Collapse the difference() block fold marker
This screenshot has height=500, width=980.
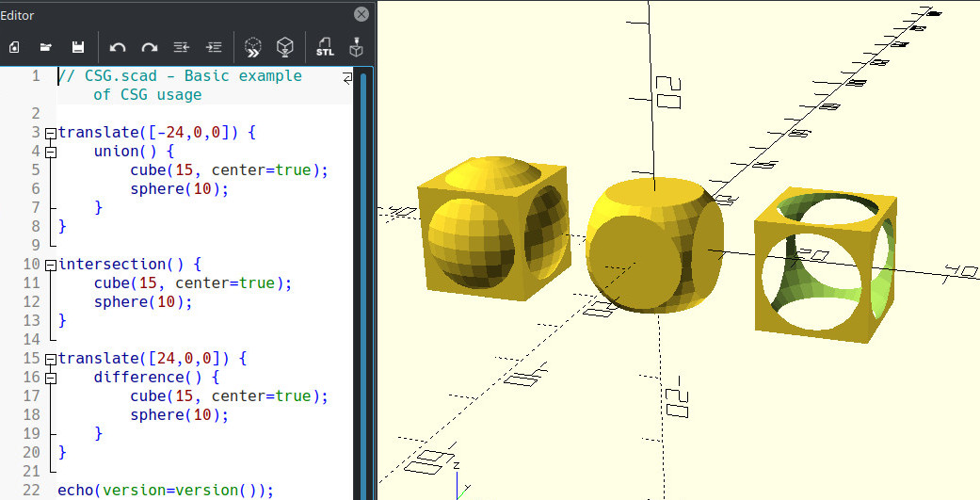51,378
